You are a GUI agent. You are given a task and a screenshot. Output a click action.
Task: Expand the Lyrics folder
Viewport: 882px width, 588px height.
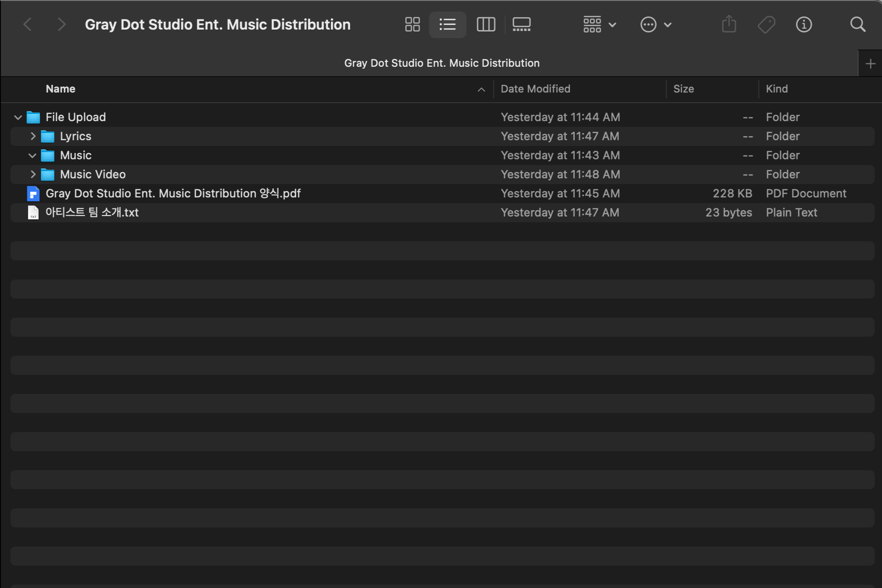click(32, 136)
